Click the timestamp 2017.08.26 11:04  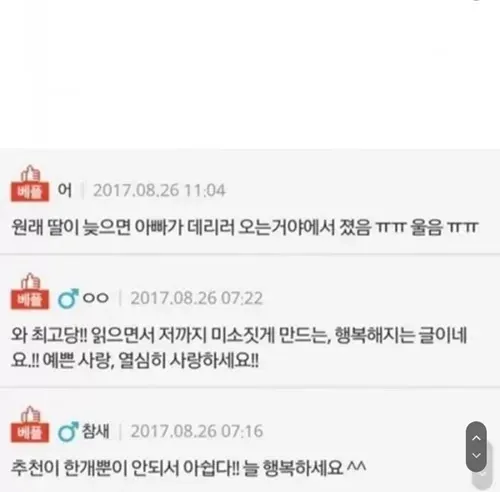pos(159,191)
